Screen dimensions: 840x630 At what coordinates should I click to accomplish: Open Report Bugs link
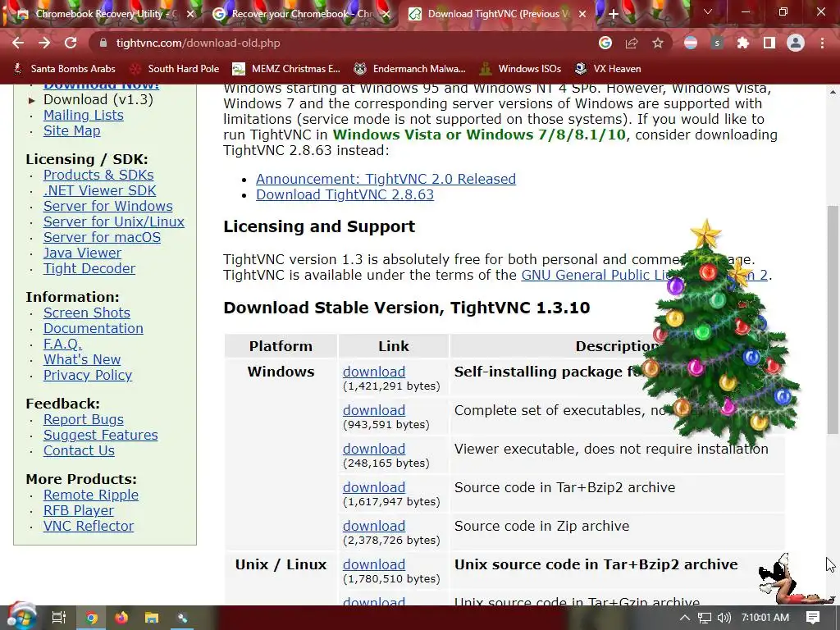(83, 419)
